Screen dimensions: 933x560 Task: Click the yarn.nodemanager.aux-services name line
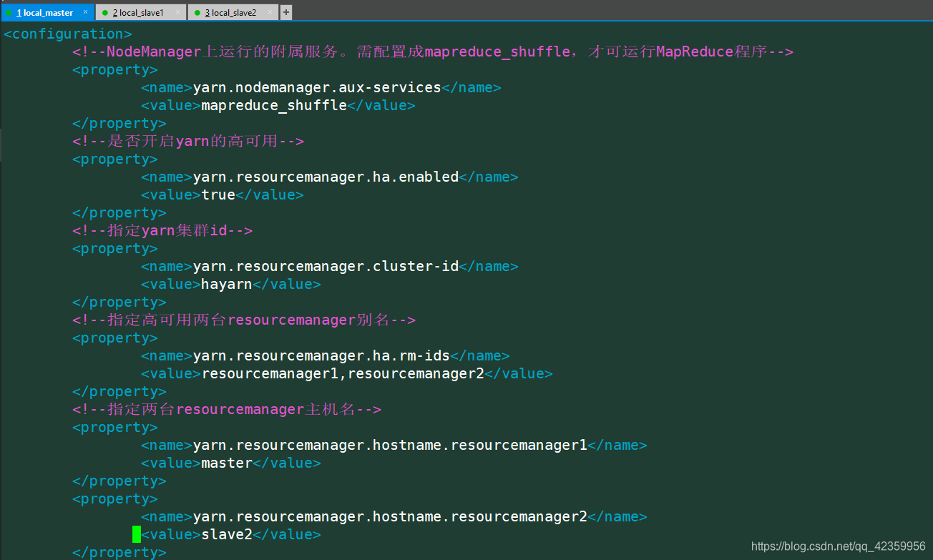[x=321, y=87]
